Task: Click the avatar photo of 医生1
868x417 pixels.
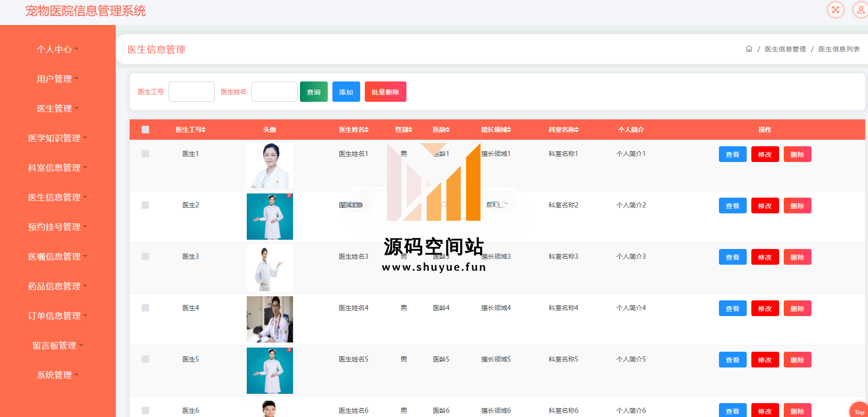Action: point(270,165)
